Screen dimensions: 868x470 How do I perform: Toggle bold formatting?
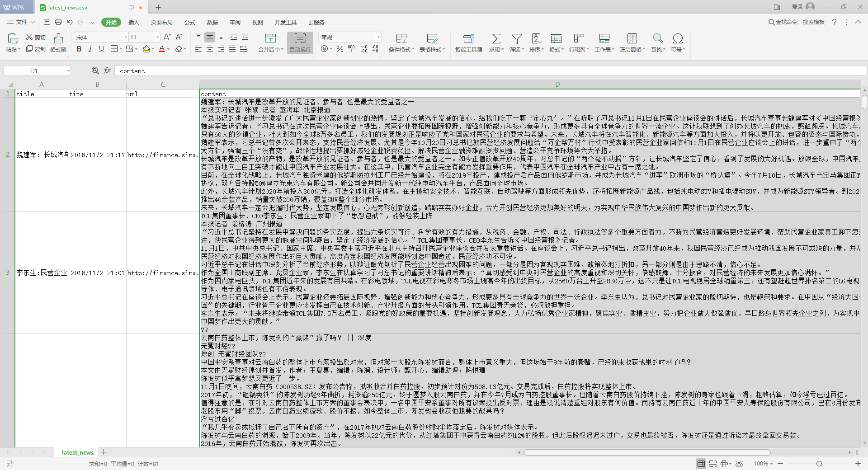[x=79, y=49]
